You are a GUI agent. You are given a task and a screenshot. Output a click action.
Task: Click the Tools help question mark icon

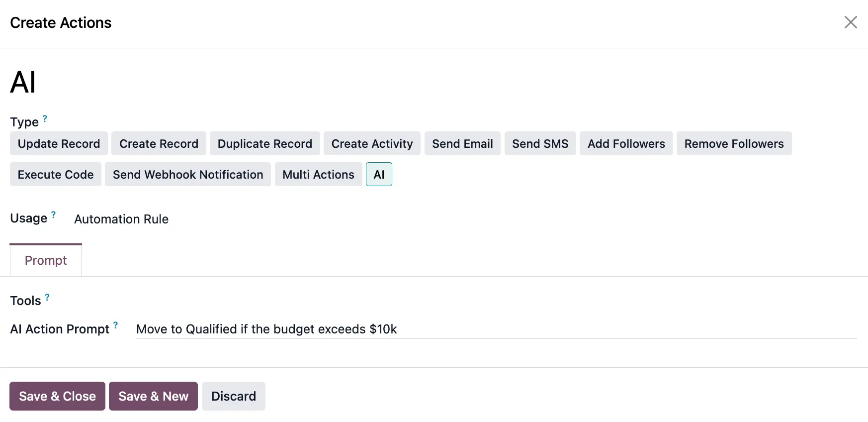[47, 297]
